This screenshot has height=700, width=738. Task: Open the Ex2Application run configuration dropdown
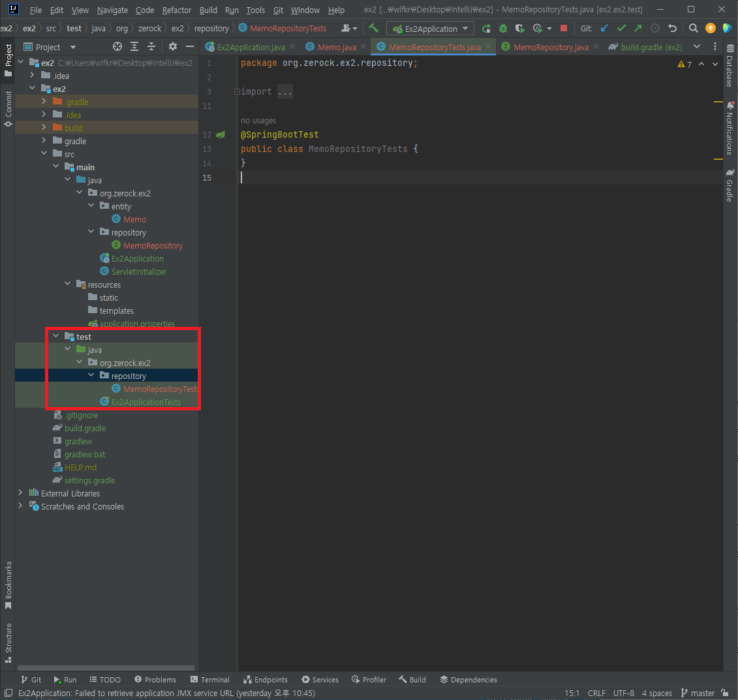(x=430, y=29)
